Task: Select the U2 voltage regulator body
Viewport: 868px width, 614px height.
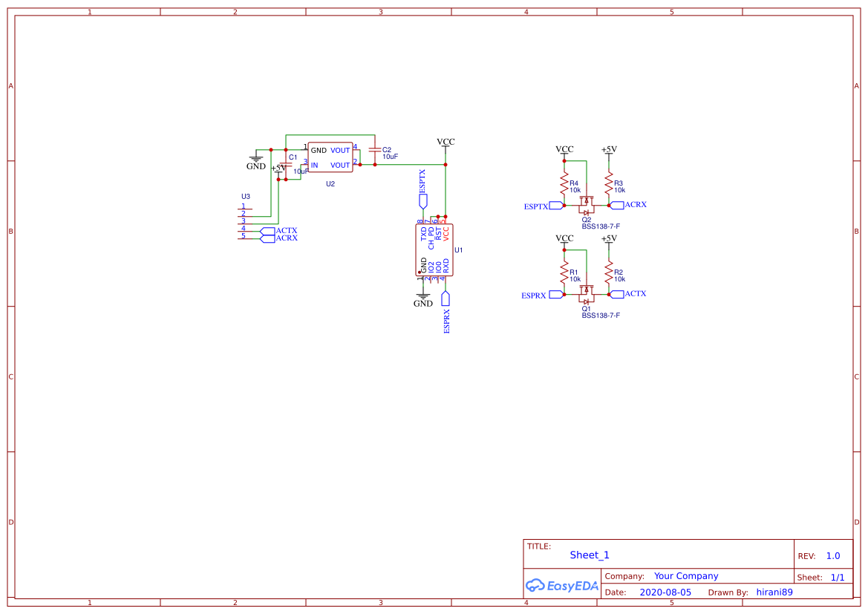Action: 330,157
